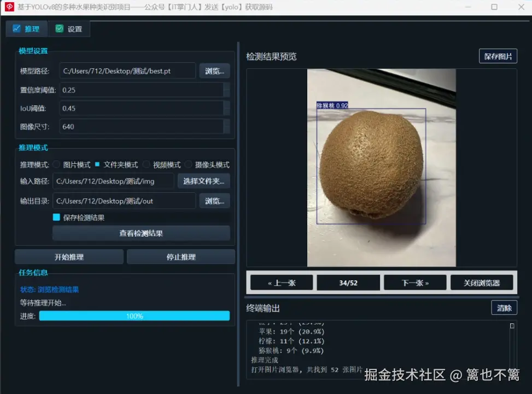Clear terminal output with 清除
This screenshot has height=394, width=532.
(x=504, y=307)
